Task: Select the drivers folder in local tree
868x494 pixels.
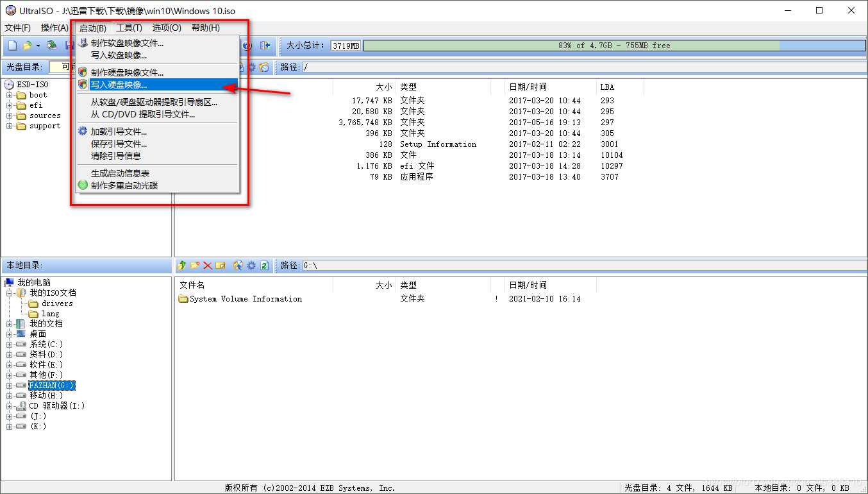Action: 57,303
